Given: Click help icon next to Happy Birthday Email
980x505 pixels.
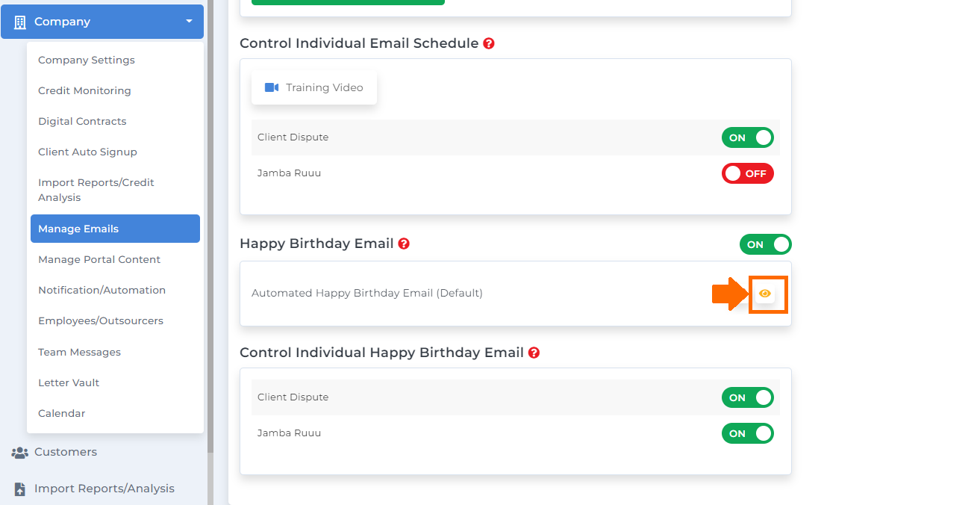Looking at the screenshot, I should coord(404,244).
